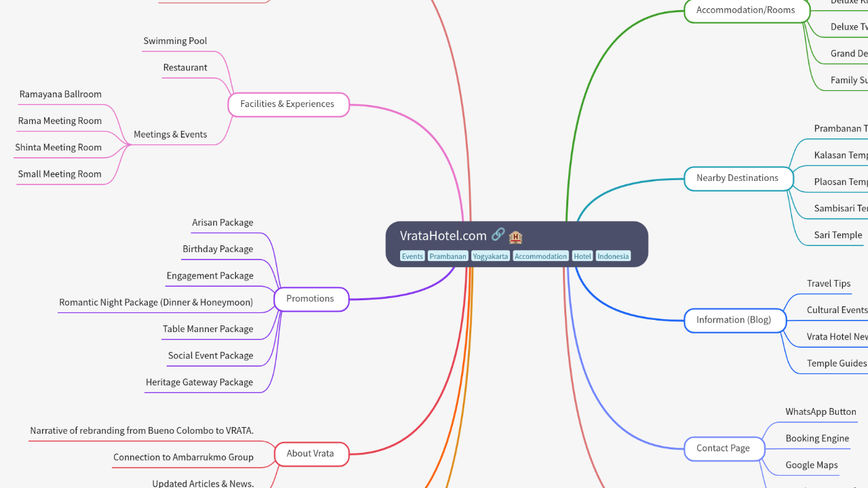This screenshot has width=868, height=488.
Task: Click Shinta Meeting Room
Action: click(58, 147)
